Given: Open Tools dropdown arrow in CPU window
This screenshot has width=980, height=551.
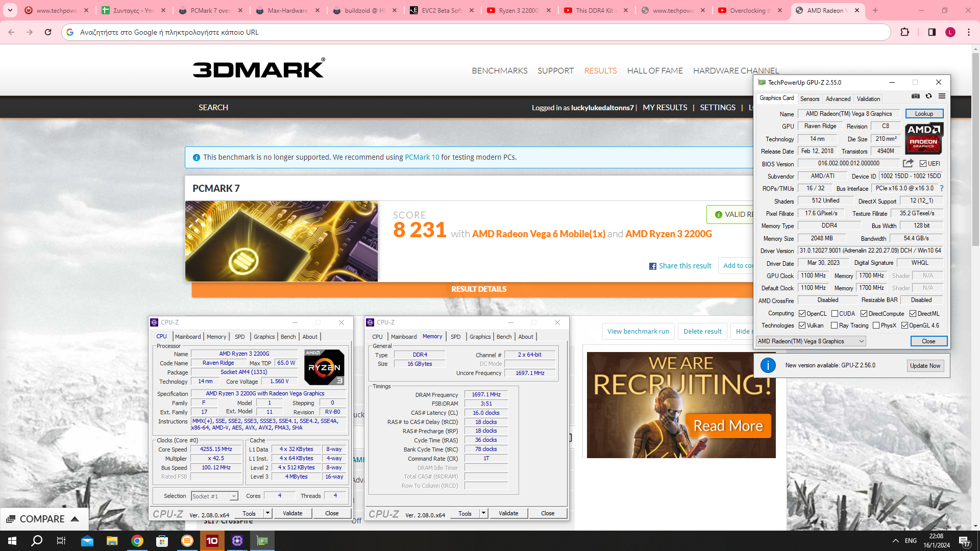Looking at the screenshot, I should (x=267, y=513).
